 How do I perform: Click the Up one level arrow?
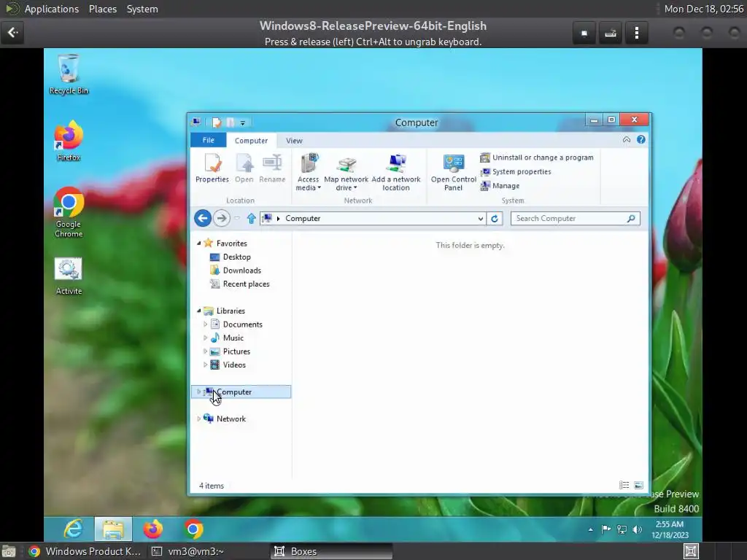[252, 219]
